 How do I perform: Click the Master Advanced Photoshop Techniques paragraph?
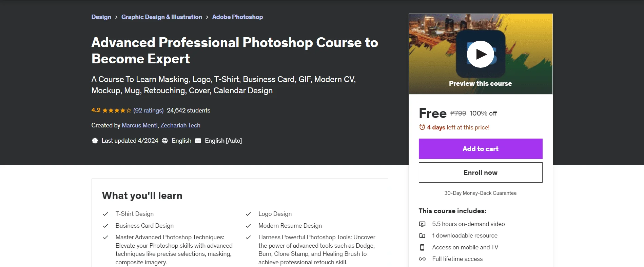[174, 250]
